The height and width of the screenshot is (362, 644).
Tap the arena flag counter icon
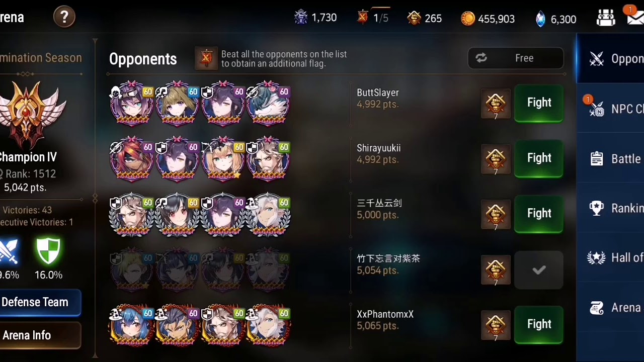(362, 18)
